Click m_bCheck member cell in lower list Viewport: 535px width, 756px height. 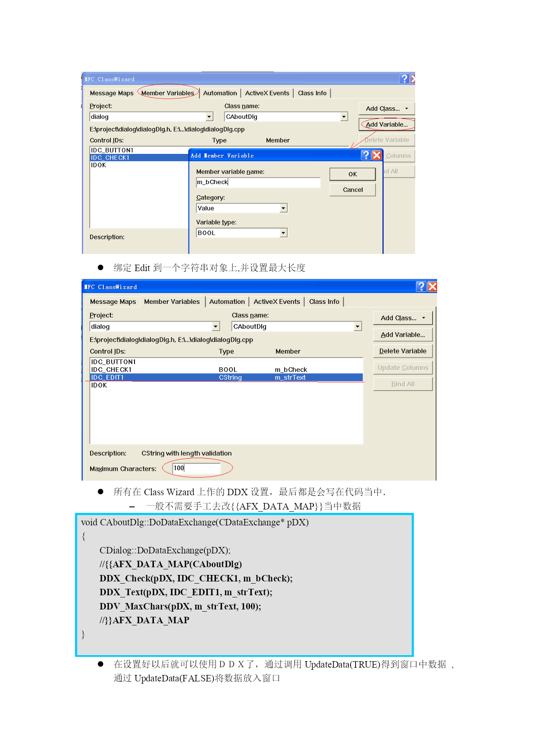click(x=291, y=369)
